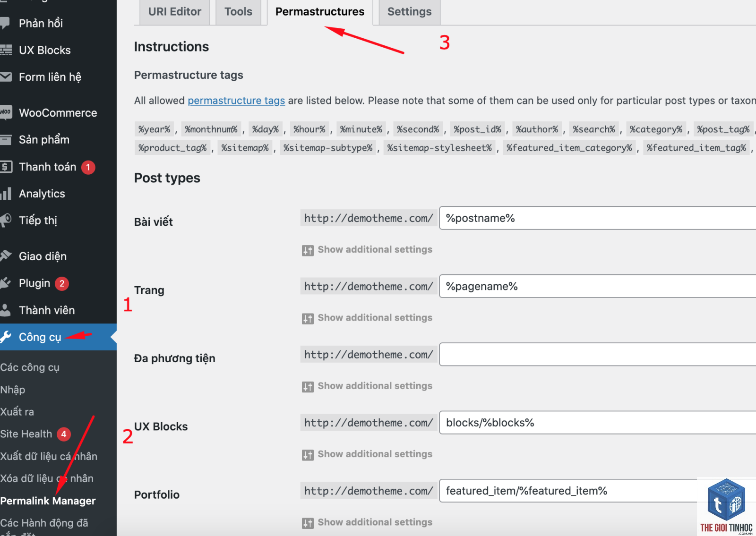
Task: Click the WooCommerce logo icon
Action: [x=6, y=112]
